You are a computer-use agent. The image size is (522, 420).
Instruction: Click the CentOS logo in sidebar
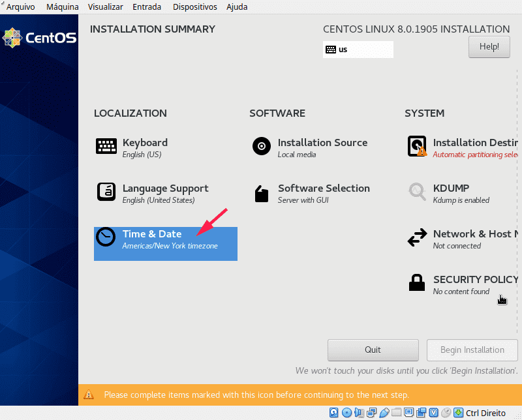(39, 38)
